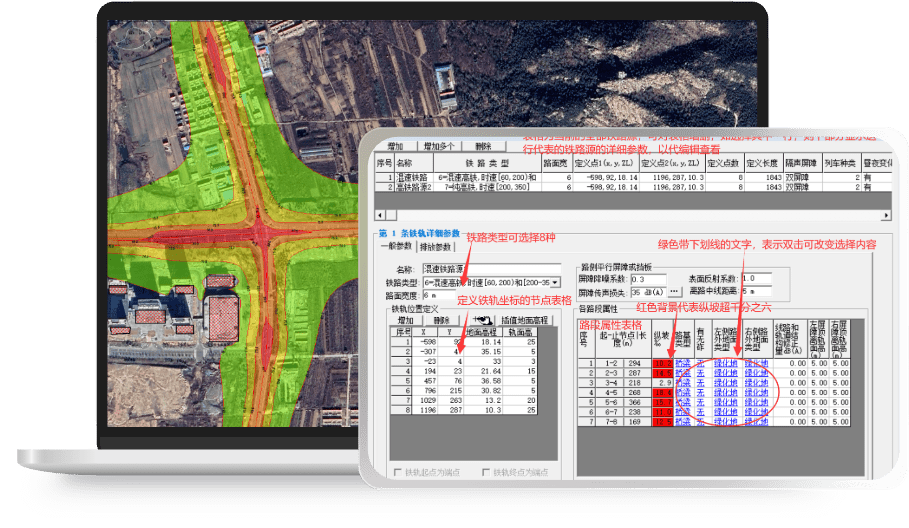909x528 pixels.
Task: Enable the 铁轨终点为端点 checkbox
Action: point(484,472)
